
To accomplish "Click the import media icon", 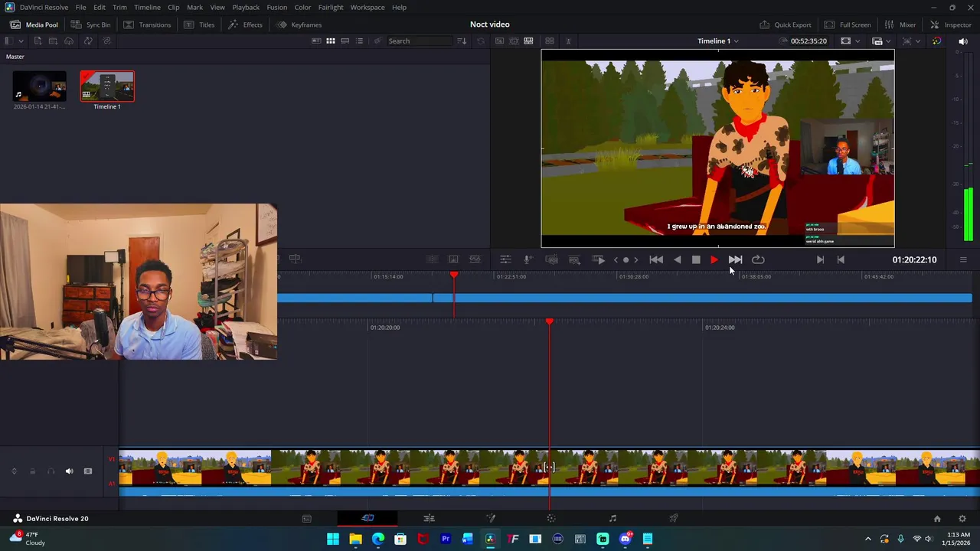I will coord(38,41).
